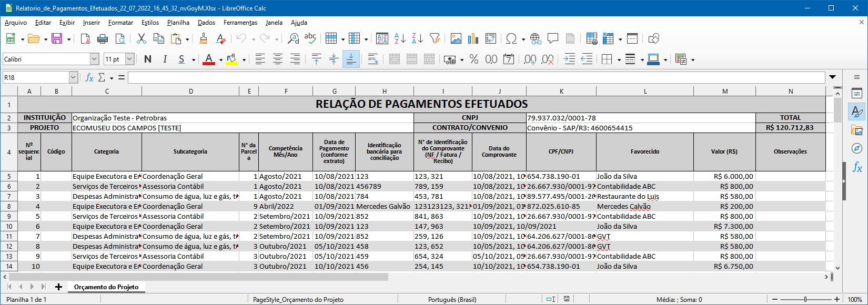
Task: Open Find and Replace icon
Action: (294, 38)
